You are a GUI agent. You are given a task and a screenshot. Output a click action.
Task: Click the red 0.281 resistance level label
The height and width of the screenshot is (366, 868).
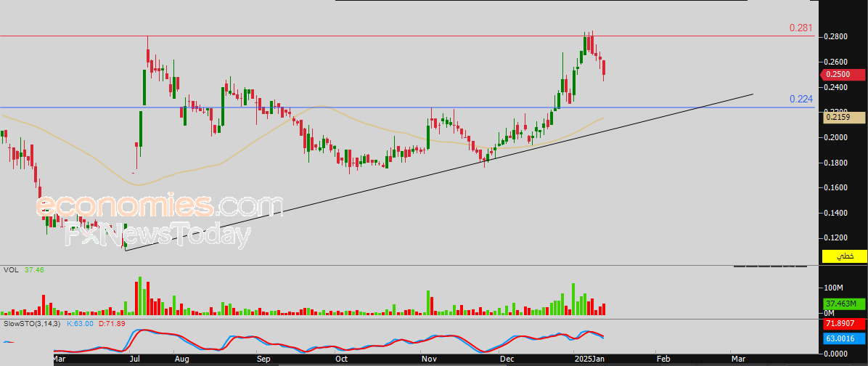[801, 28]
